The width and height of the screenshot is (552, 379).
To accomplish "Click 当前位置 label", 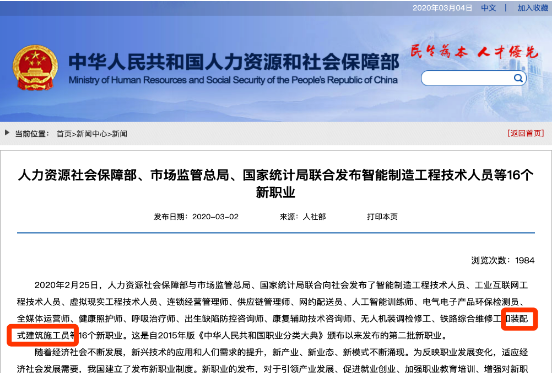I will coord(32,134).
